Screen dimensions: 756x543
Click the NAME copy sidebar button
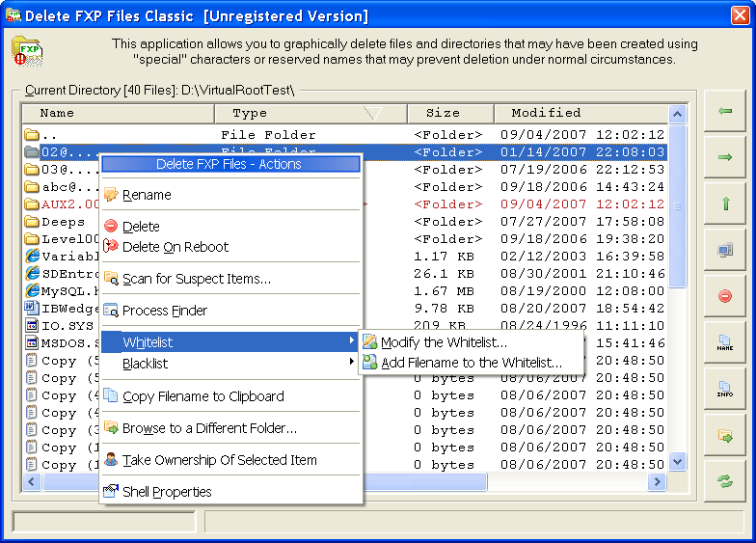pyautogui.click(x=725, y=342)
